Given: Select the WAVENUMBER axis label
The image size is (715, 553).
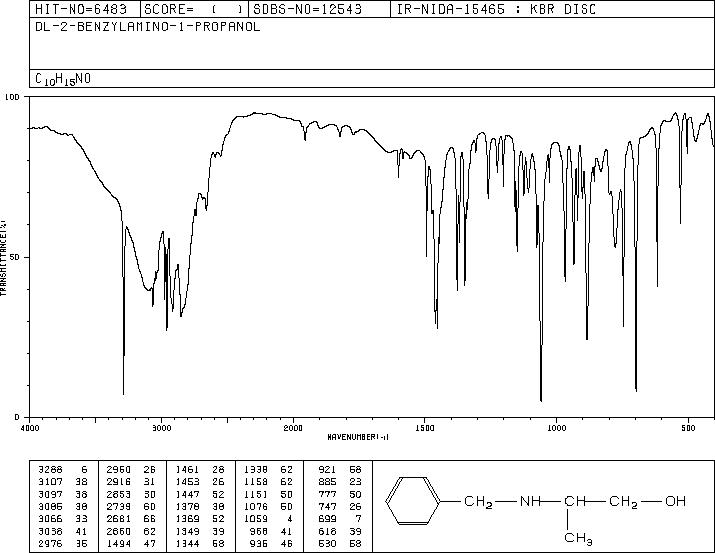Looking at the screenshot, I should point(358,437).
